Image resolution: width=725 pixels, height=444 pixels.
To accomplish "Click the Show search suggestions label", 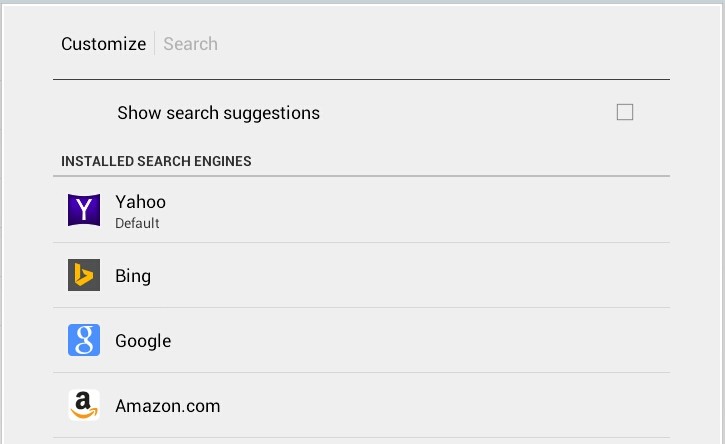I will pyautogui.click(x=218, y=113).
